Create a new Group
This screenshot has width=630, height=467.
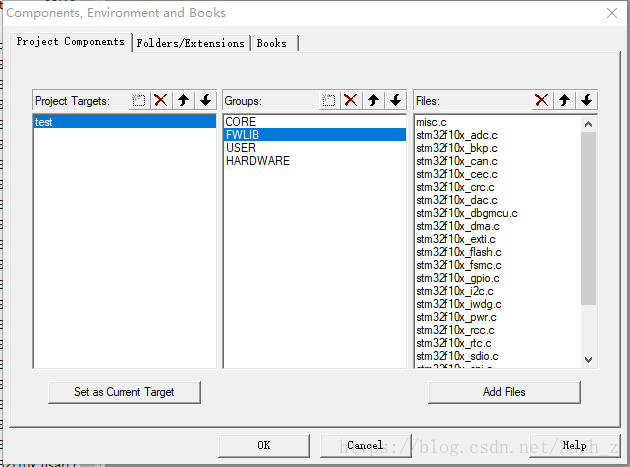pos(329,100)
